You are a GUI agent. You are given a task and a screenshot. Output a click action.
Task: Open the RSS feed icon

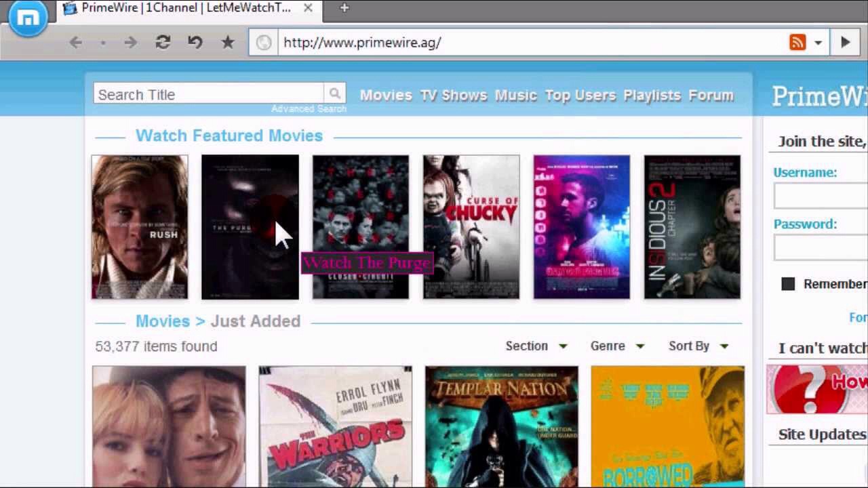coord(797,43)
